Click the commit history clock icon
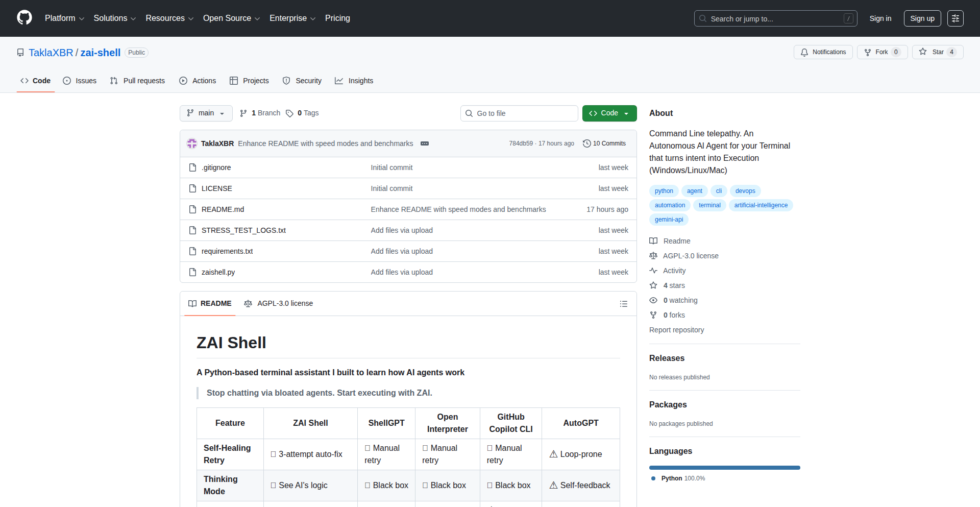This screenshot has height=507, width=980. 586,143
